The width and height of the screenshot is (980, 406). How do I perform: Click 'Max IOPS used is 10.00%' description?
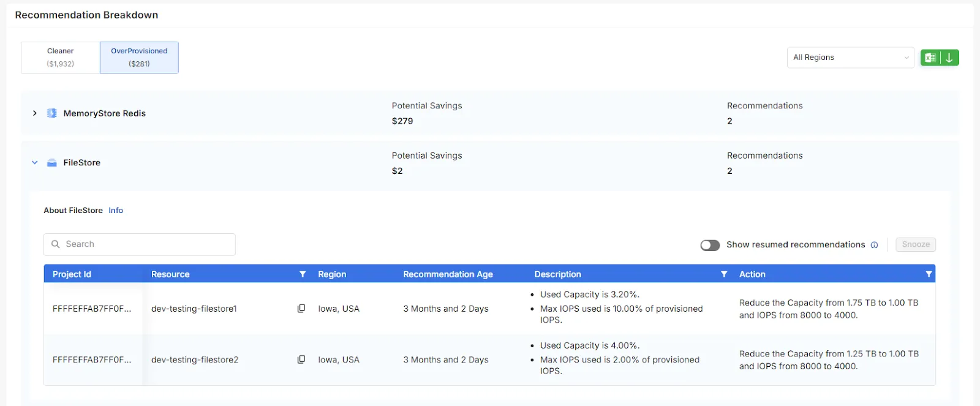621,314
